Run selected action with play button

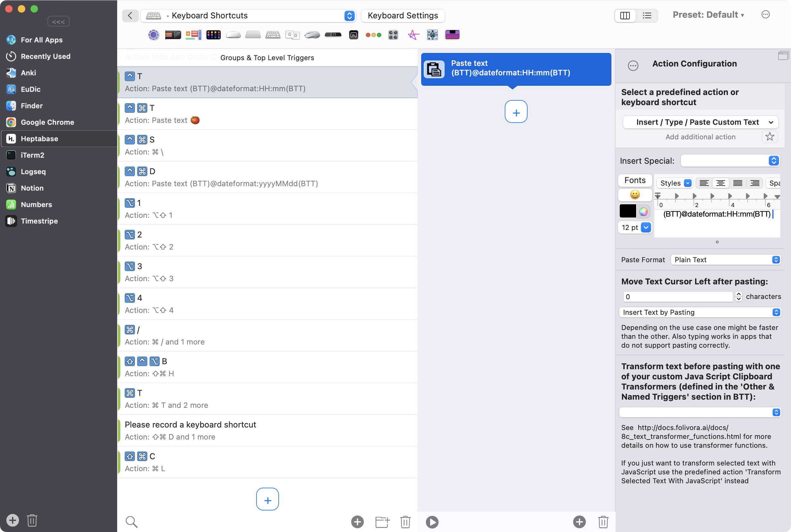[432, 522]
